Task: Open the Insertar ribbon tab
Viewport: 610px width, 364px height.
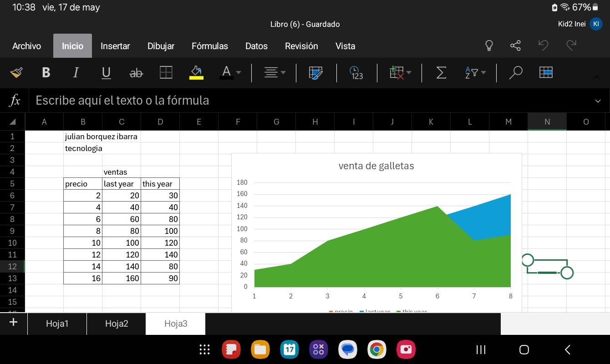Action: [115, 46]
